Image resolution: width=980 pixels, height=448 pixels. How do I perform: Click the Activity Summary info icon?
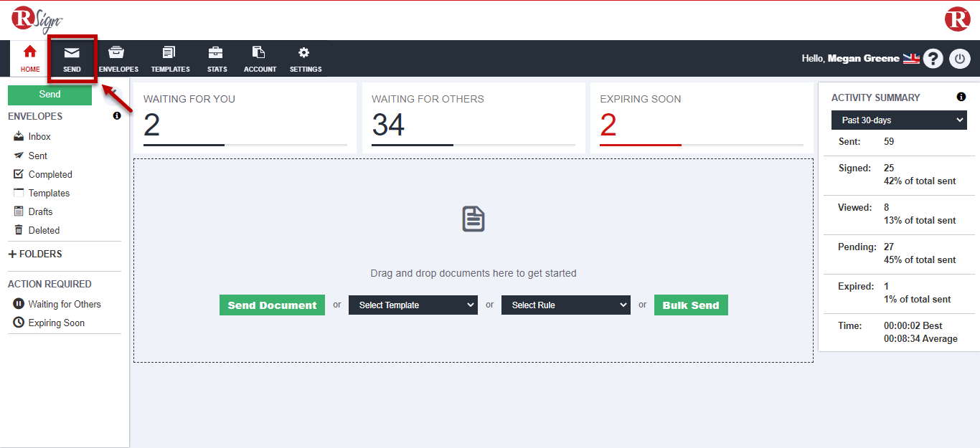point(961,97)
